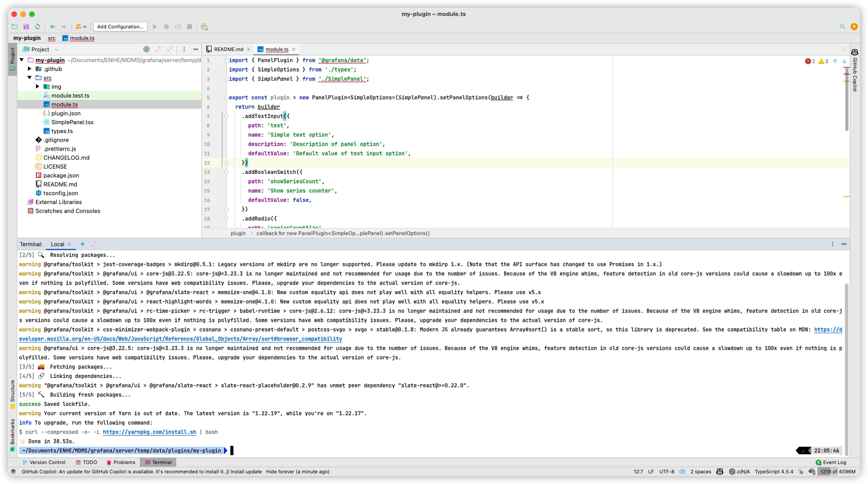Screen dimensions: 868x484
Task: Click the Synchronize/reload toolbar icon
Action: click(38, 27)
